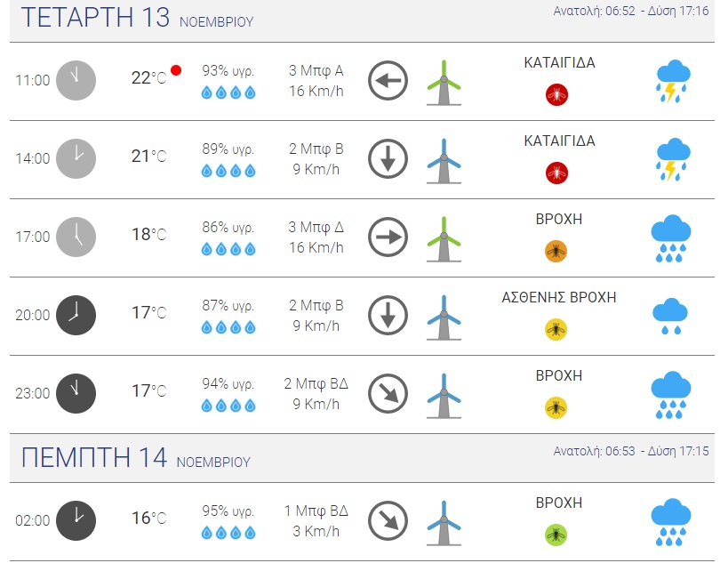Select the ΠΕΜΠΤΗ 14 day header
This screenshot has height=563, width=728.
93,459
